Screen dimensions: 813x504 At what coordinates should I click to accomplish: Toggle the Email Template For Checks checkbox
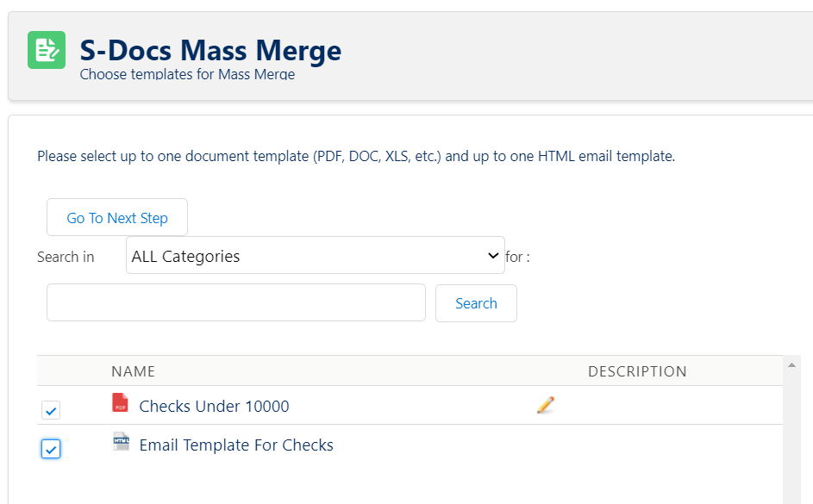[x=51, y=449]
